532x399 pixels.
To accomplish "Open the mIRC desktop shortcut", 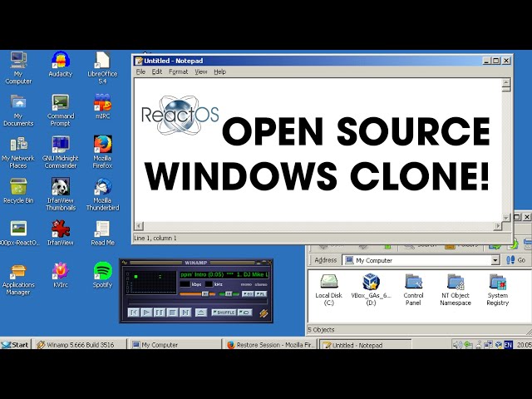I will (102, 106).
